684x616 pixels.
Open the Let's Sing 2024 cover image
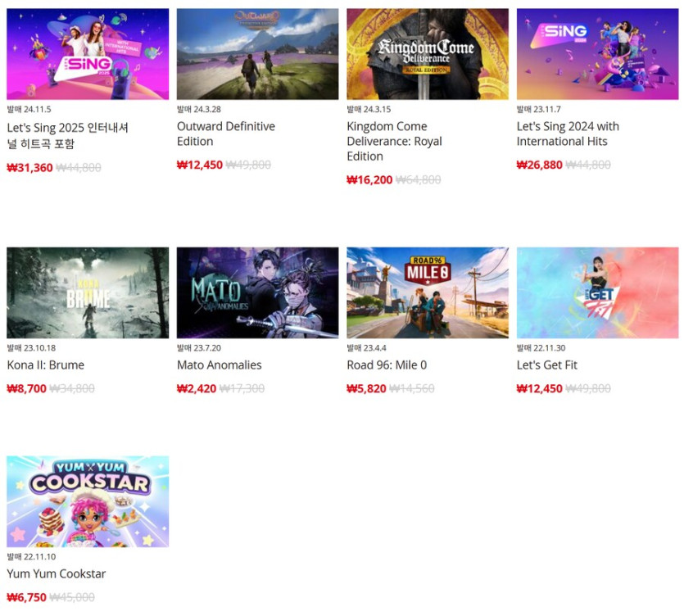(598, 54)
